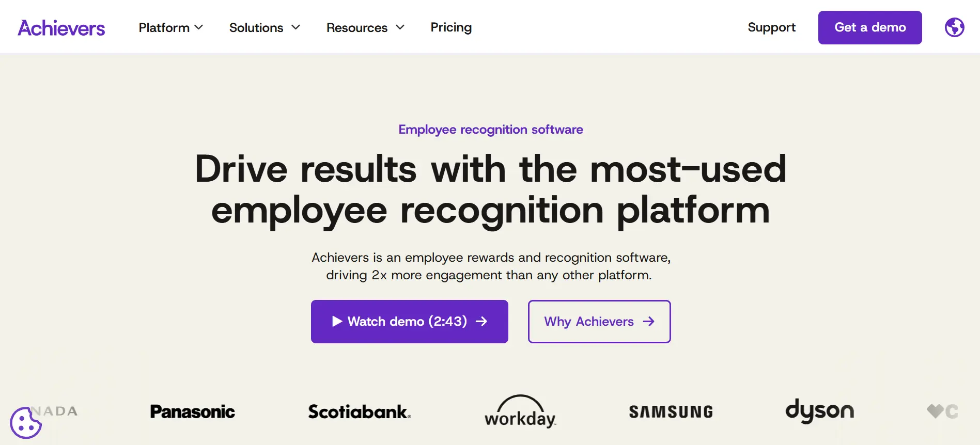Open cookie preferences icon
980x445 pixels.
26,423
